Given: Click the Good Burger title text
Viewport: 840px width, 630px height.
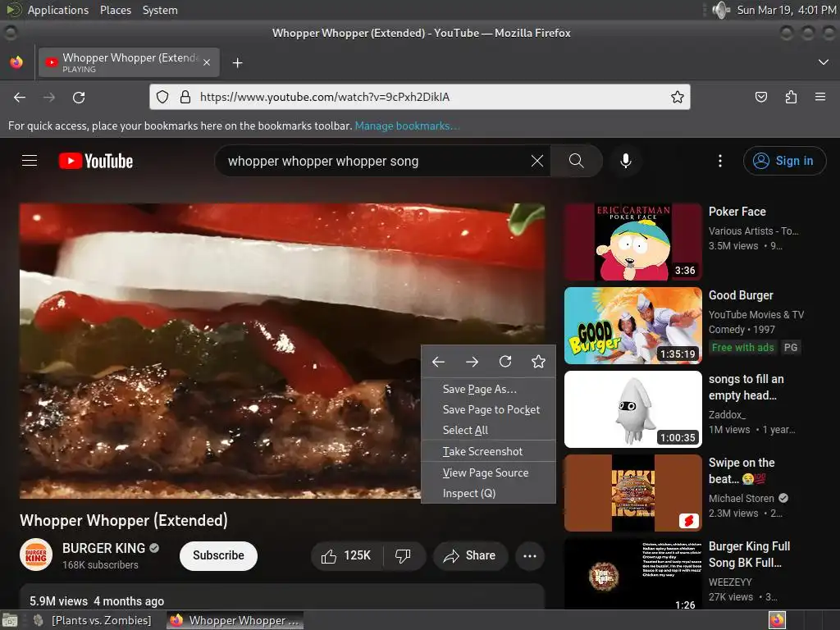Looking at the screenshot, I should tap(741, 295).
